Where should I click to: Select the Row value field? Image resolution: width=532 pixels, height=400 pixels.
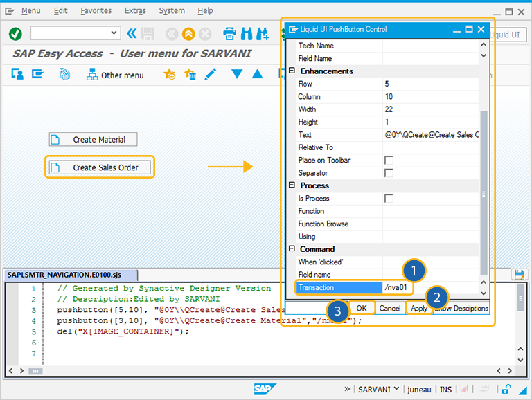pyautogui.click(x=431, y=84)
